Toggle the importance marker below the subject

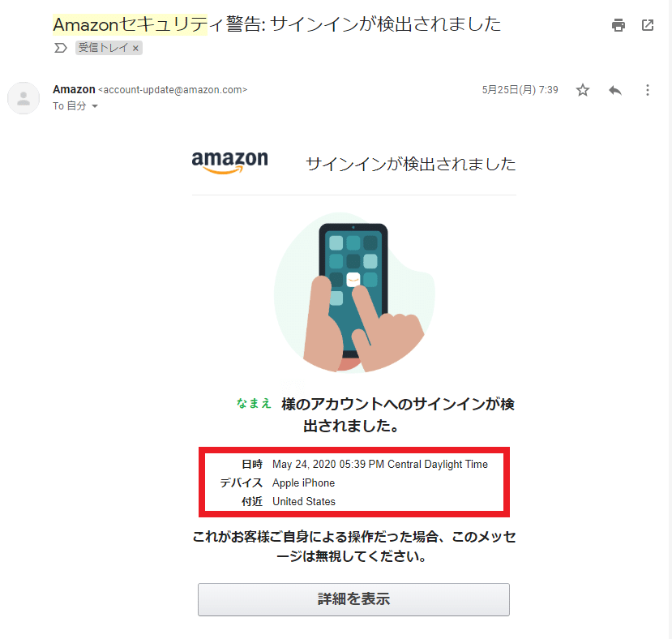pyautogui.click(x=61, y=48)
